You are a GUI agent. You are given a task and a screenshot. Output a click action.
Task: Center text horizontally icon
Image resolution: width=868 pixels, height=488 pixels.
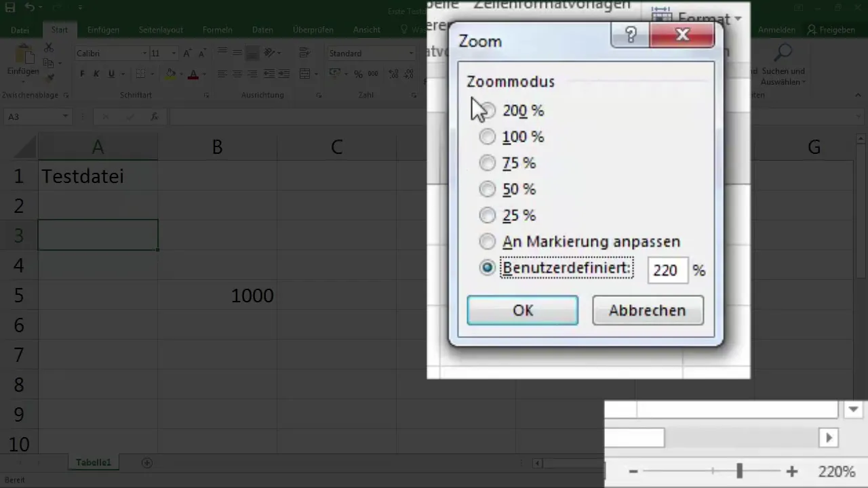[237, 74]
